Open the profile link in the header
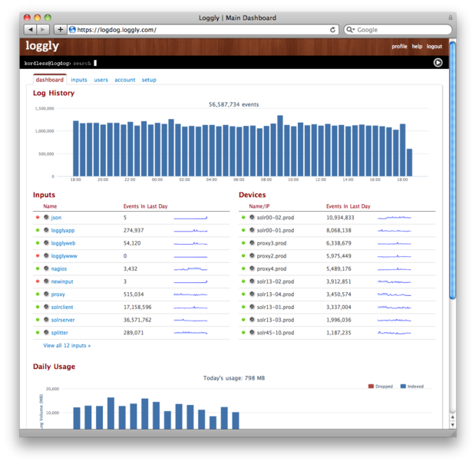 (399, 47)
